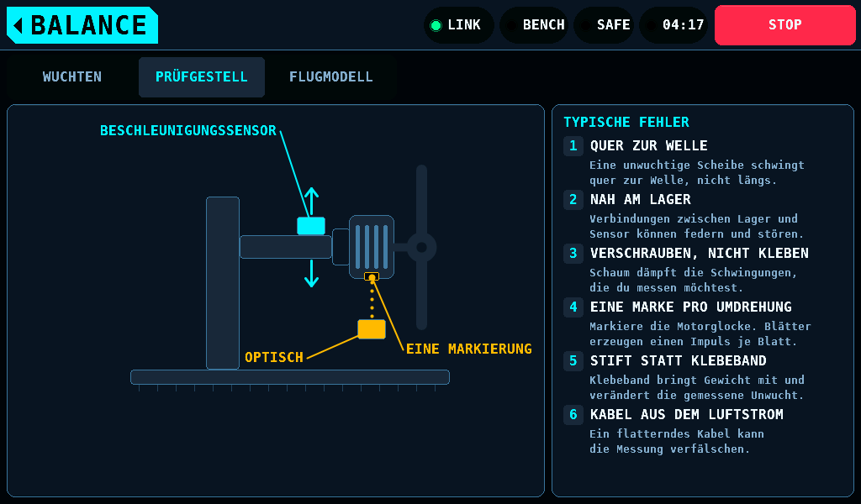Viewport: 861px width, 504px height.
Task: Select the KABEL AUS DEM LUFTSTROM title
Action: point(686,415)
